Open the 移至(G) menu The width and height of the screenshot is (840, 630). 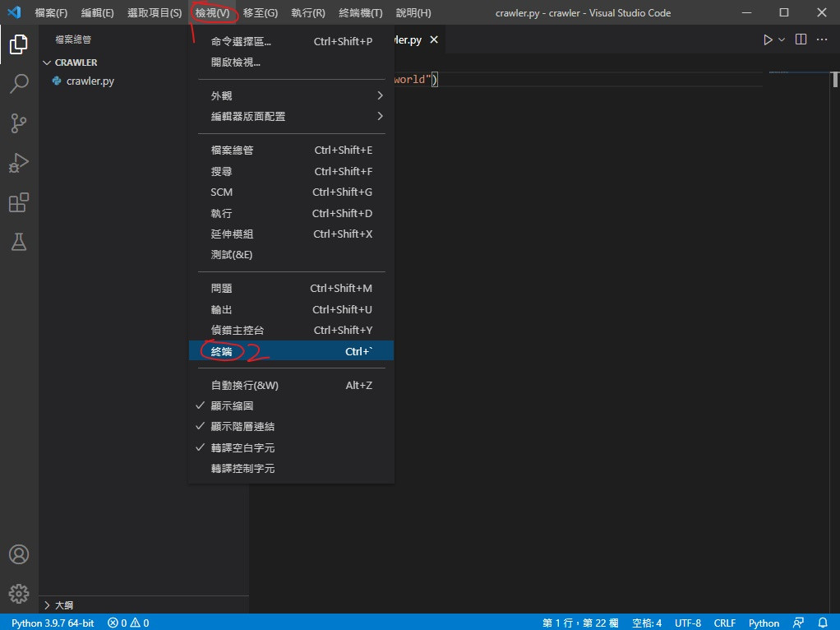coord(261,12)
